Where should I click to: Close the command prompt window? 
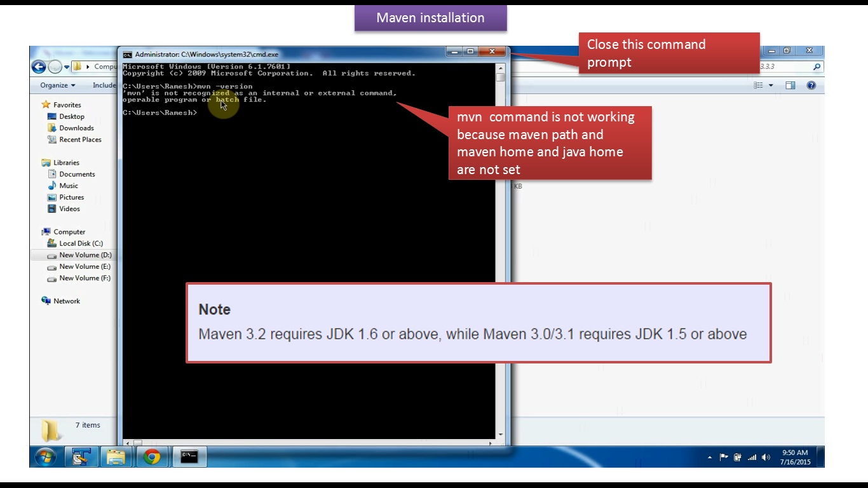(492, 51)
